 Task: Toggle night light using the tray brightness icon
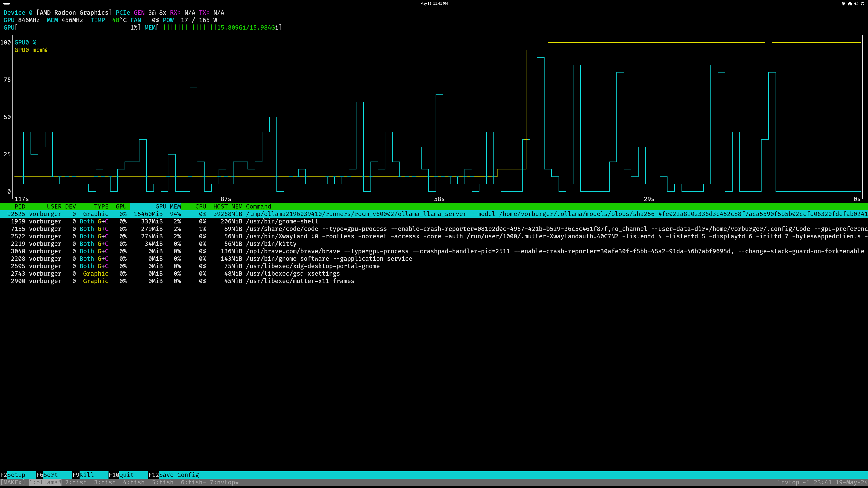pyautogui.click(x=843, y=4)
